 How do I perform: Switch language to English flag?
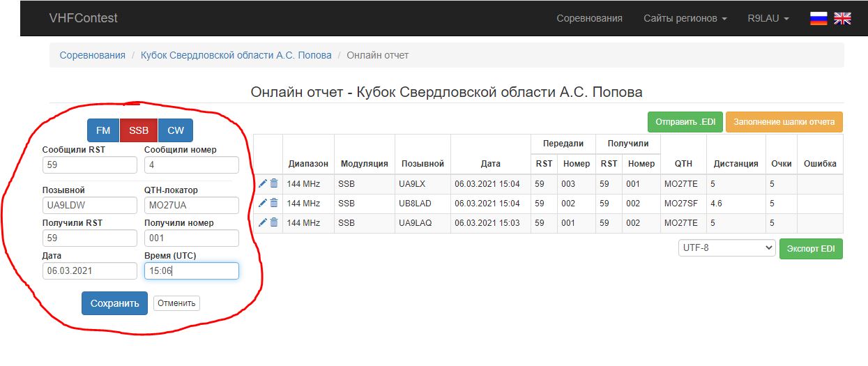(843, 19)
